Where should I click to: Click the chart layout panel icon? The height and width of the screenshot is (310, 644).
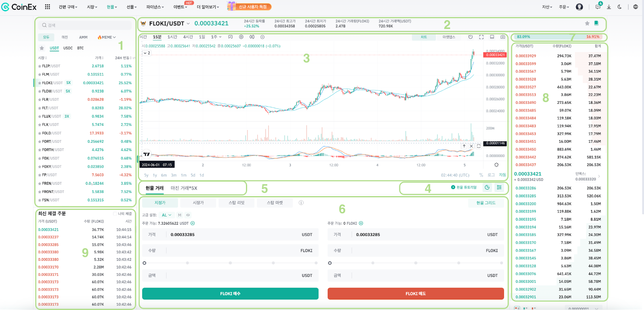pos(492,37)
